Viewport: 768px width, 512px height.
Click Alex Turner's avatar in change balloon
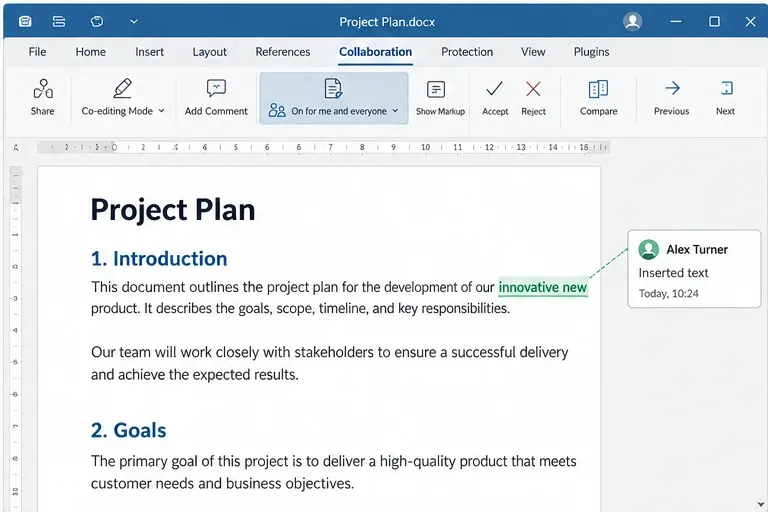(x=648, y=249)
